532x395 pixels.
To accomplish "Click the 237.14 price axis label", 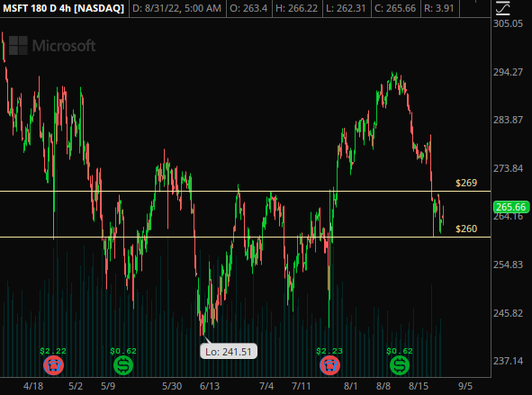I will point(508,361).
